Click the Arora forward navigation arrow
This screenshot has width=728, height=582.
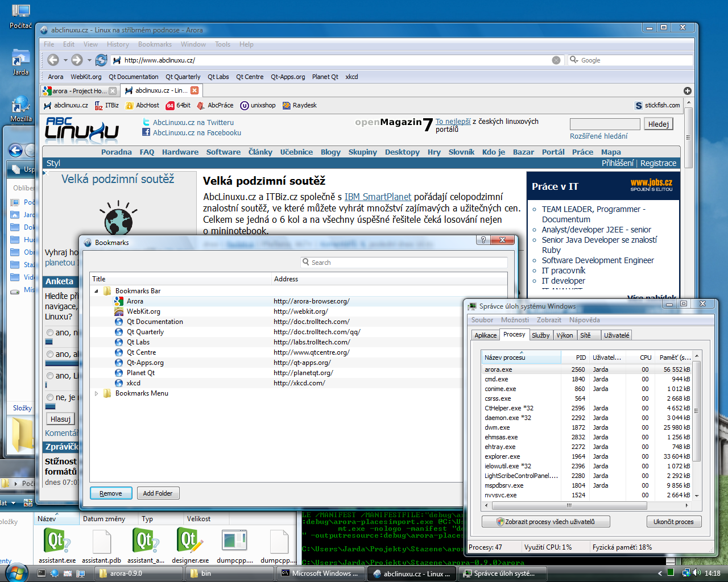pos(77,60)
